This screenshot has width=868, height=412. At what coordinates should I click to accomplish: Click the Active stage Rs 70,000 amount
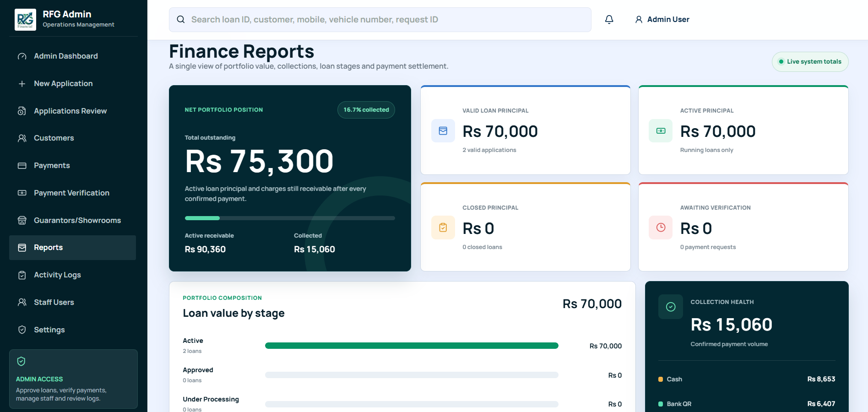click(x=606, y=347)
